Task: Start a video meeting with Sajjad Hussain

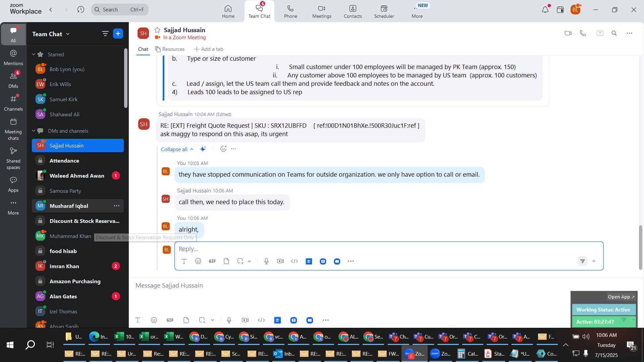Action: click(x=568, y=33)
